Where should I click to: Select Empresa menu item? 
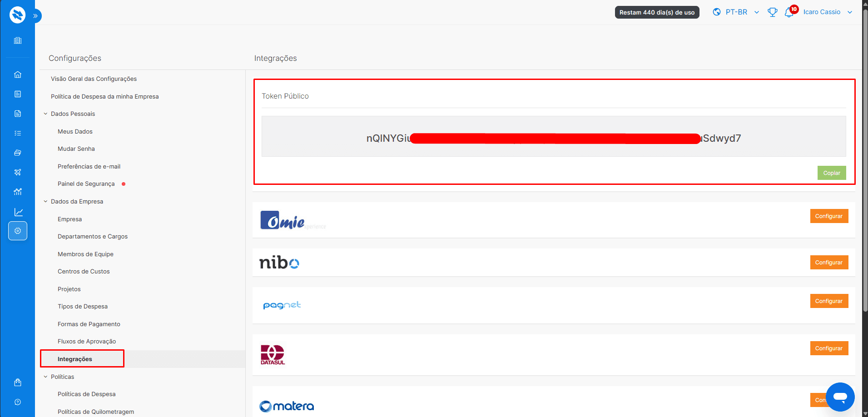69,219
